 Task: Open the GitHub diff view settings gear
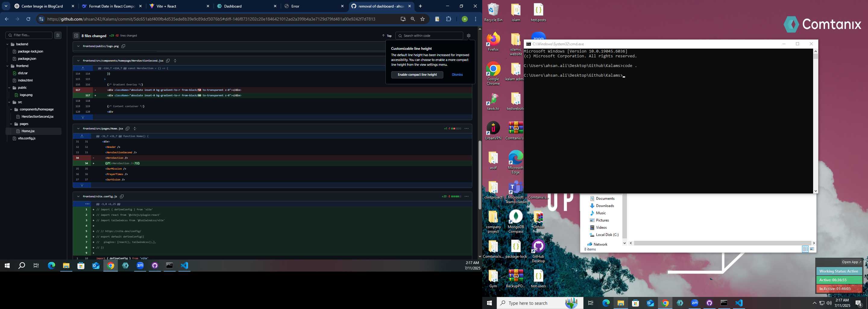[468, 36]
